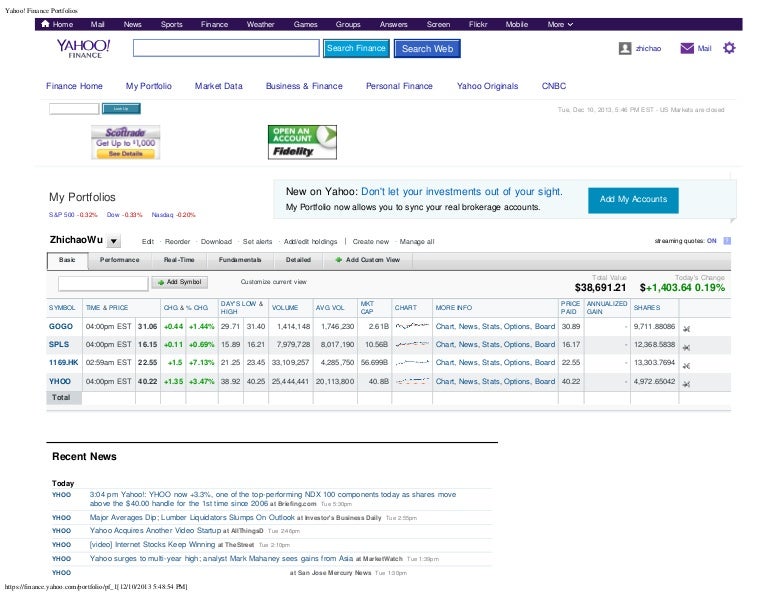Image resolution: width=768 pixels, height=594 pixels.
Task: Click the Download link
Action: click(216, 241)
